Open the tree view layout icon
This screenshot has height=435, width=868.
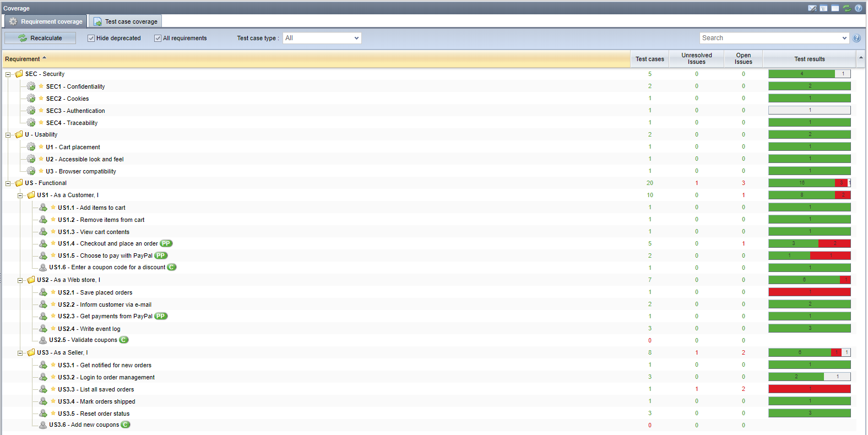(824, 8)
